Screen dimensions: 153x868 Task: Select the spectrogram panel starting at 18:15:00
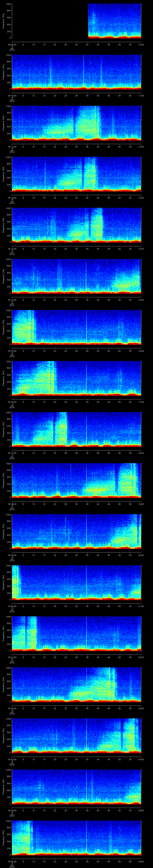coord(77,327)
